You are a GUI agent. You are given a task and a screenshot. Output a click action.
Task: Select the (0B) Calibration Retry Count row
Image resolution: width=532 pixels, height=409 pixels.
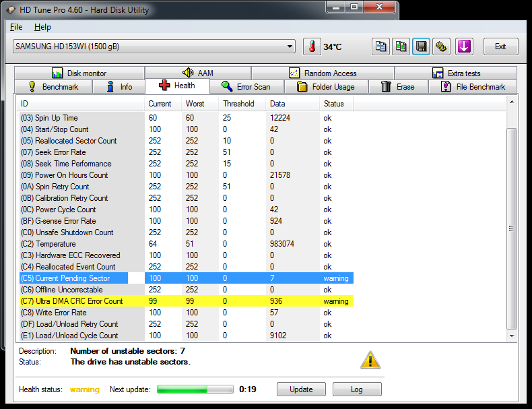[x=187, y=198]
